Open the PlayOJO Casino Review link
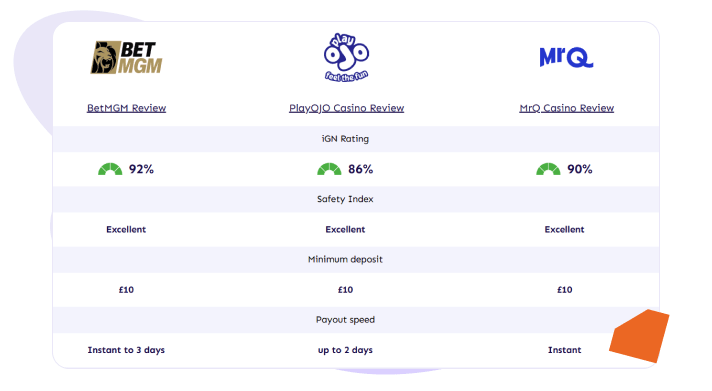 (346, 108)
